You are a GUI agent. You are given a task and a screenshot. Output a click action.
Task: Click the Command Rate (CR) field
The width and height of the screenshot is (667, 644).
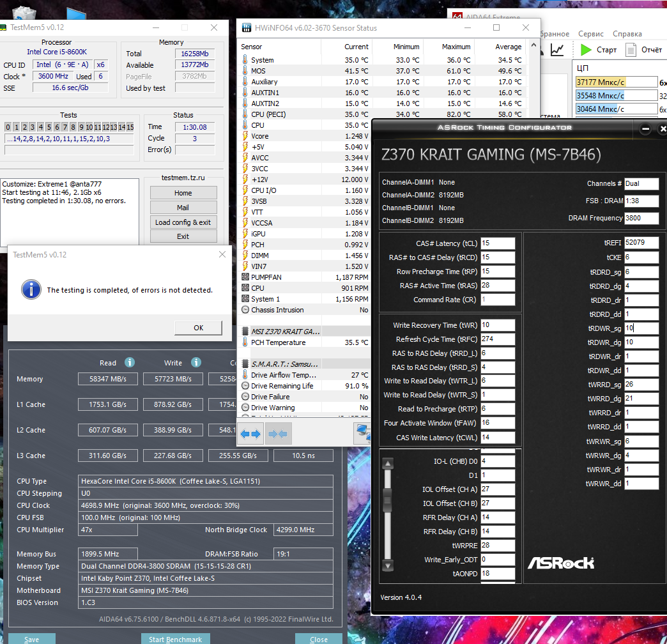click(x=498, y=300)
